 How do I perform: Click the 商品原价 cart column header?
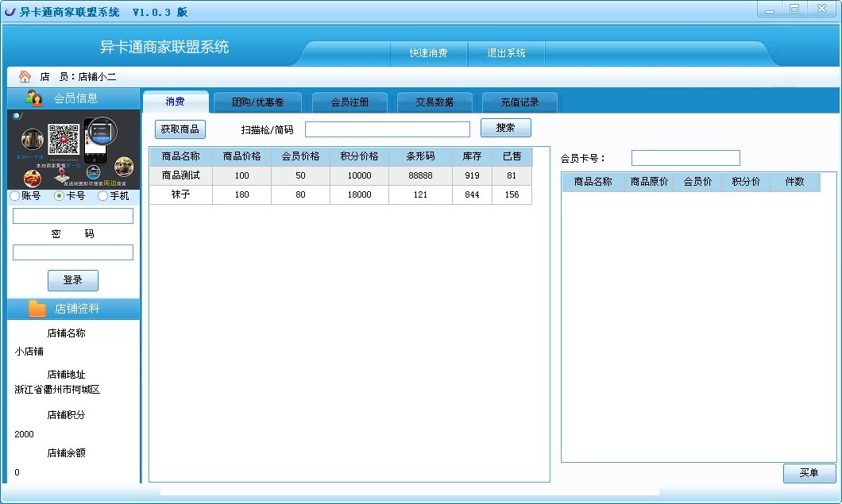tap(649, 182)
